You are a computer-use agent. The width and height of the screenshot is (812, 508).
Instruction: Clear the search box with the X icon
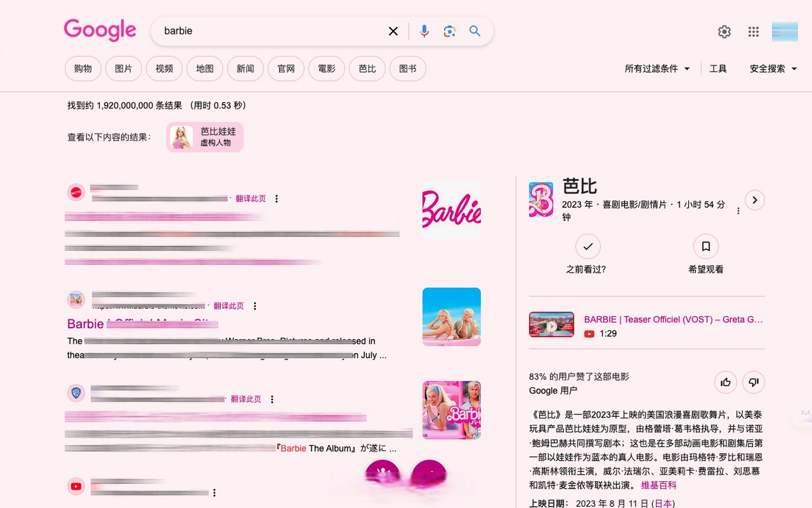coord(393,31)
